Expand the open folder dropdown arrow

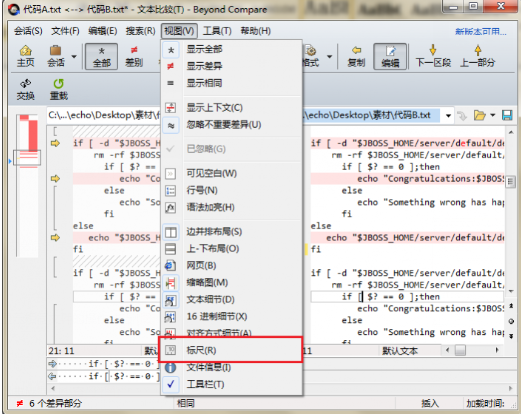[493, 116]
